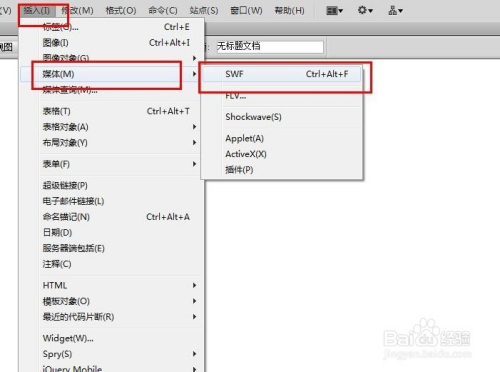Expand the 媒体(M) submenu
Screen dimensions: 500x372
pyautogui.click(x=112, y=74)
